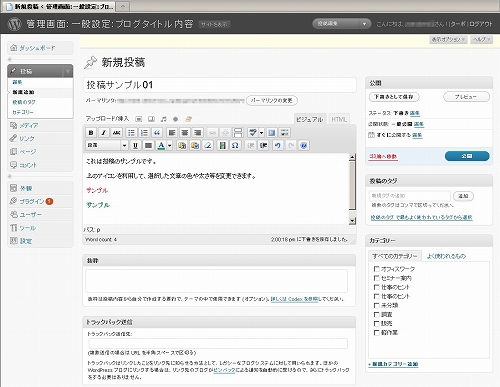Insert the More tag break
Screen dimensions: 500x387
[x=238, y=133]
